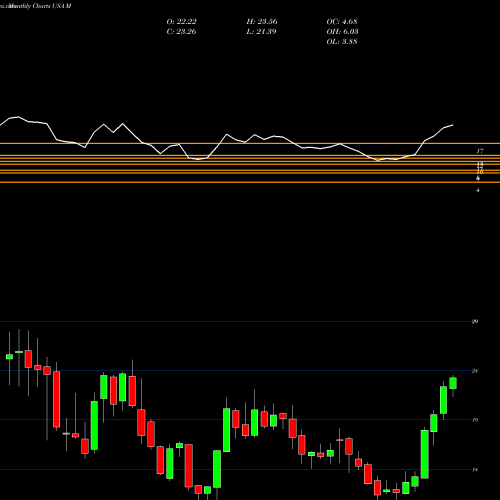This screenshot has height=500, width=500.
Task: Click the 19 price axis label
Action: point(475,420)
